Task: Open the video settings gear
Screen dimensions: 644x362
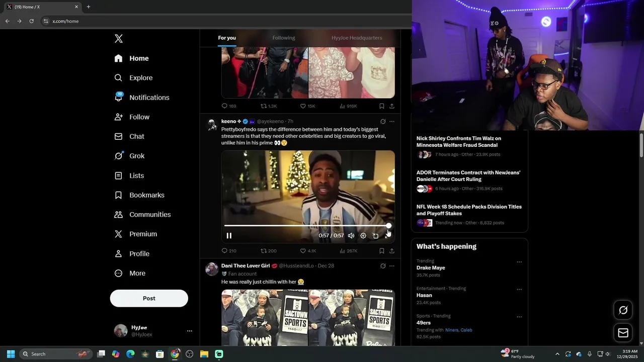Action: 363,236
